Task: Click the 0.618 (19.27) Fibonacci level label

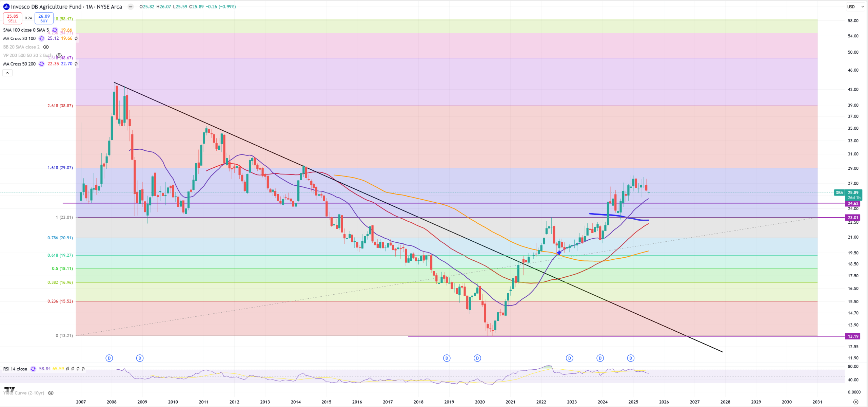Action: [x=60, y=255]
